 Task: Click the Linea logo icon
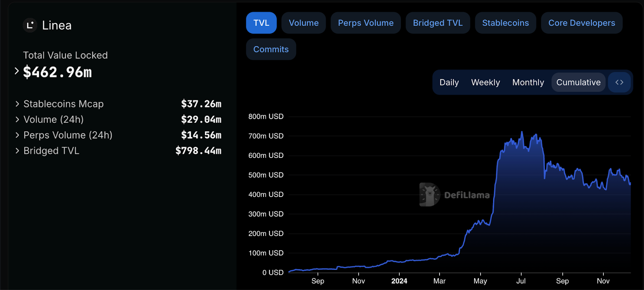[x=30, y=25]
